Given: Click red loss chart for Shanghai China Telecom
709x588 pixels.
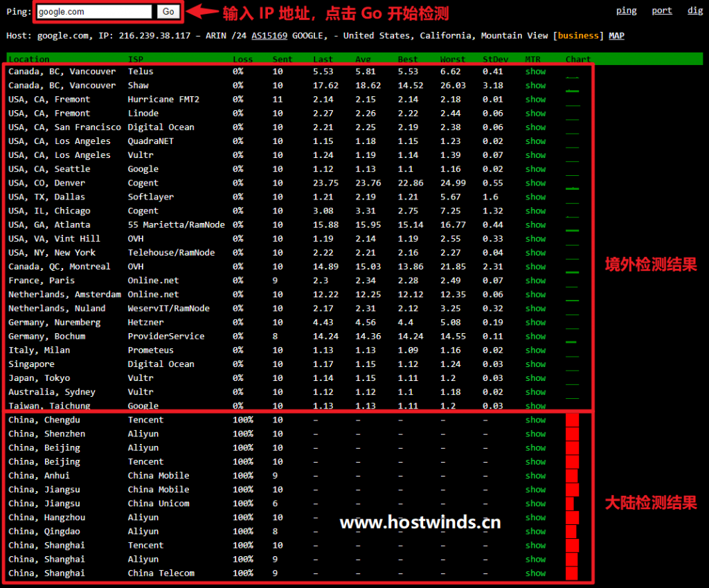Looking at the screenshot, I should pos(571,573).
